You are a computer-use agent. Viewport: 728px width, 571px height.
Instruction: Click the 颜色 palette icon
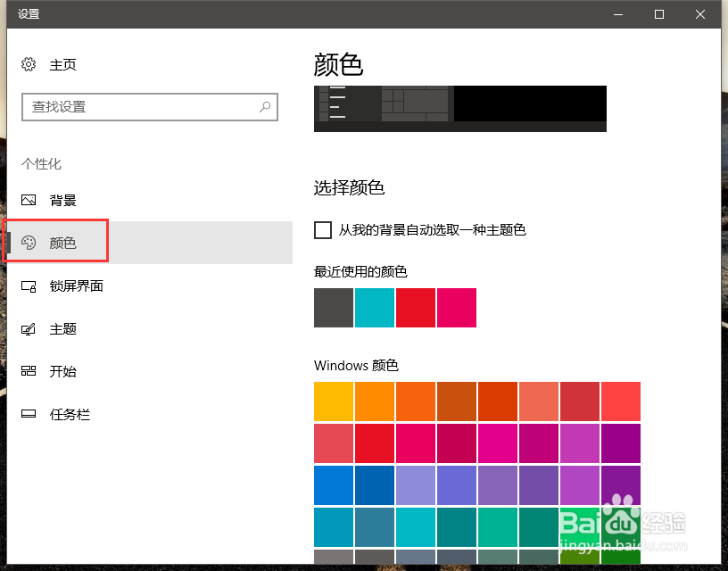click(29, 243)
